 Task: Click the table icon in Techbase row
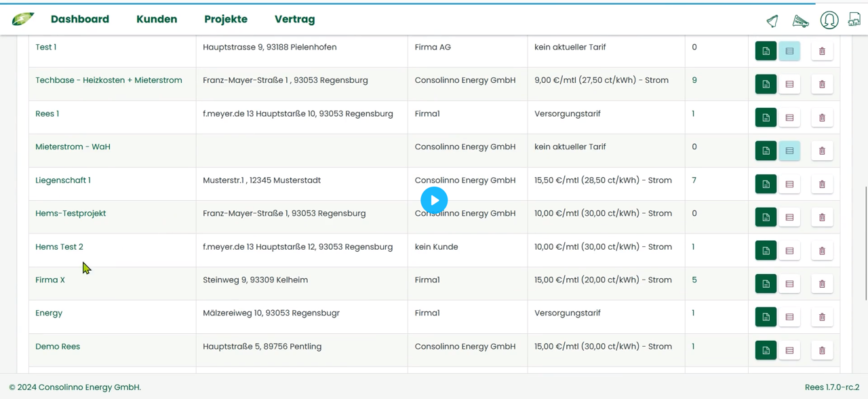789,84
